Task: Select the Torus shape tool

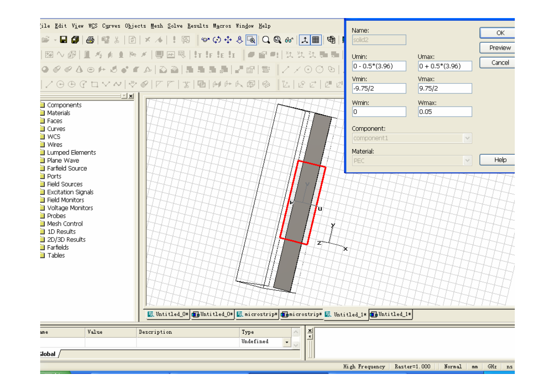Action: [90, 70]
